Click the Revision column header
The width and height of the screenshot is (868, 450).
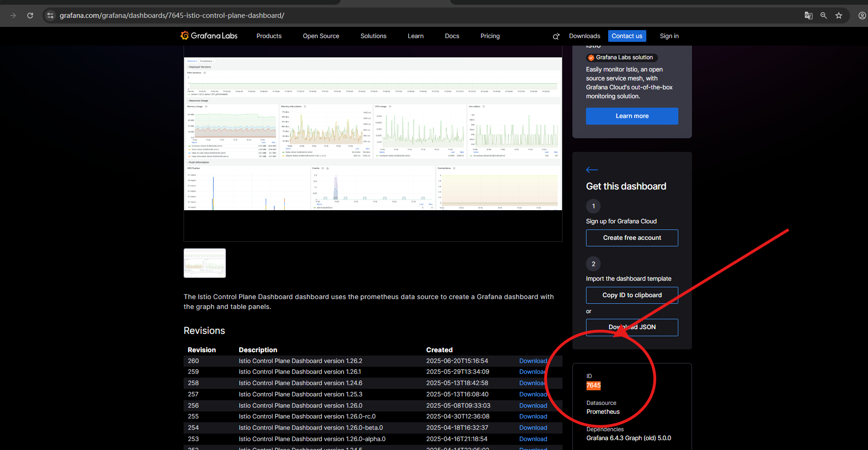tap(201, 350)
